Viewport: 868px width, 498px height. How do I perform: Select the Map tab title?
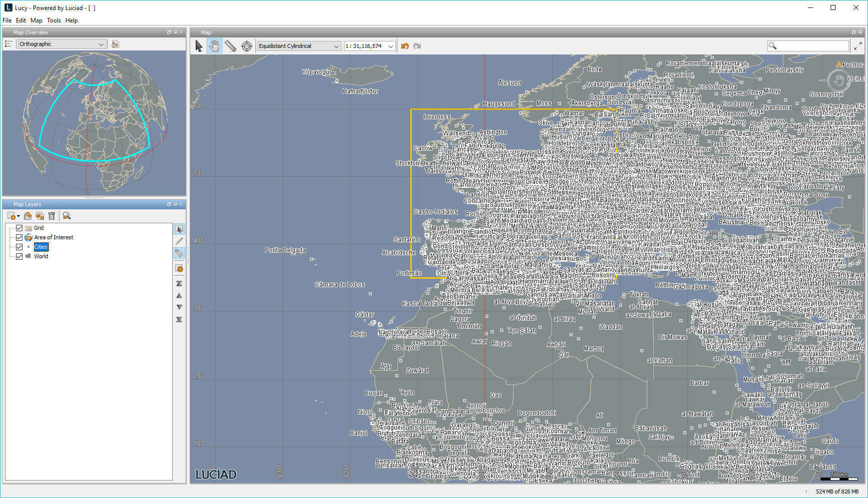tap(206, 32)
